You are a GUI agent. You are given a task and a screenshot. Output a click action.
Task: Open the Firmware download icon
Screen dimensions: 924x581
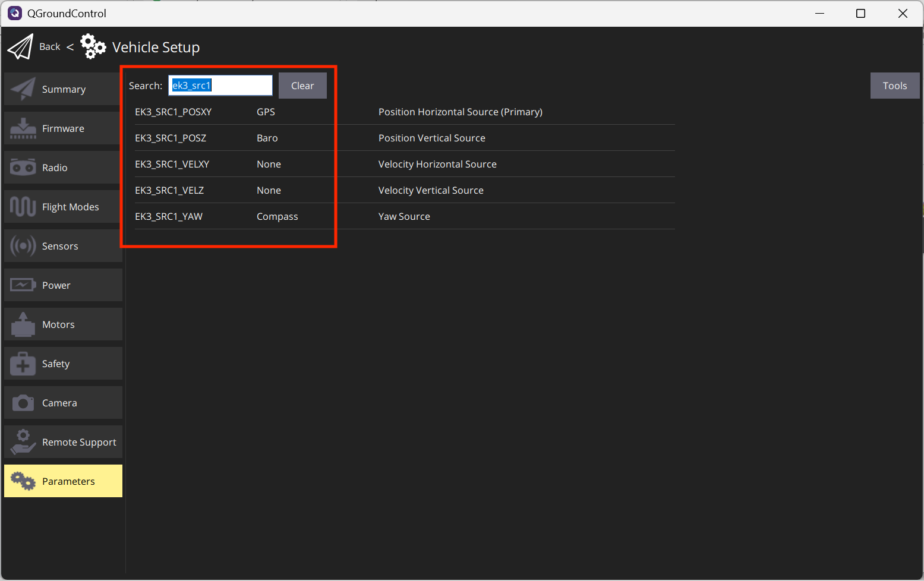[x=23, y=128]
